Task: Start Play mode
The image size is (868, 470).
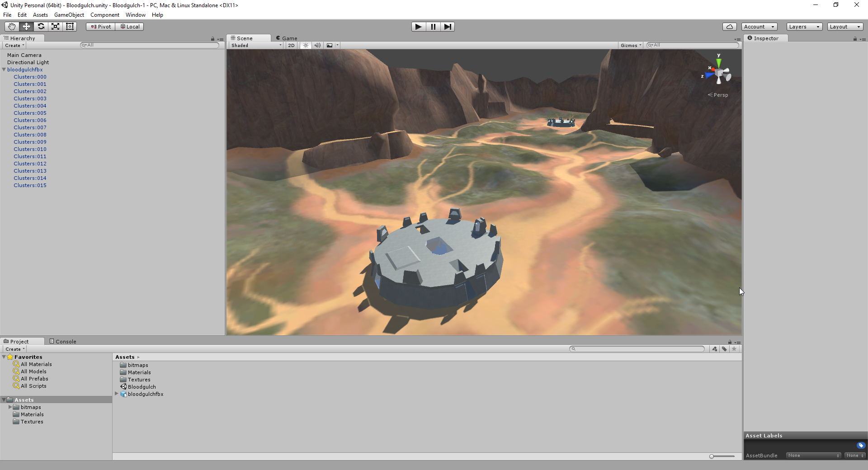Action: coord(418,27)
